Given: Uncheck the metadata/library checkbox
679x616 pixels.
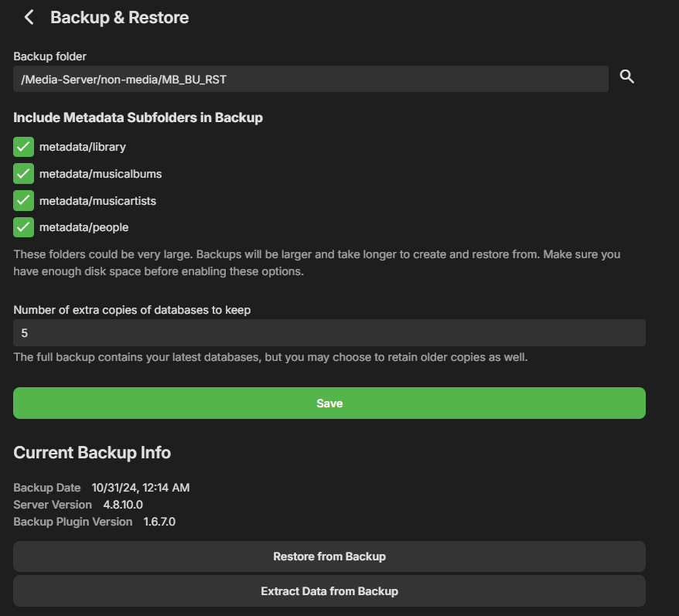Looking at the screenshot, I should click(x=23, y=147).
